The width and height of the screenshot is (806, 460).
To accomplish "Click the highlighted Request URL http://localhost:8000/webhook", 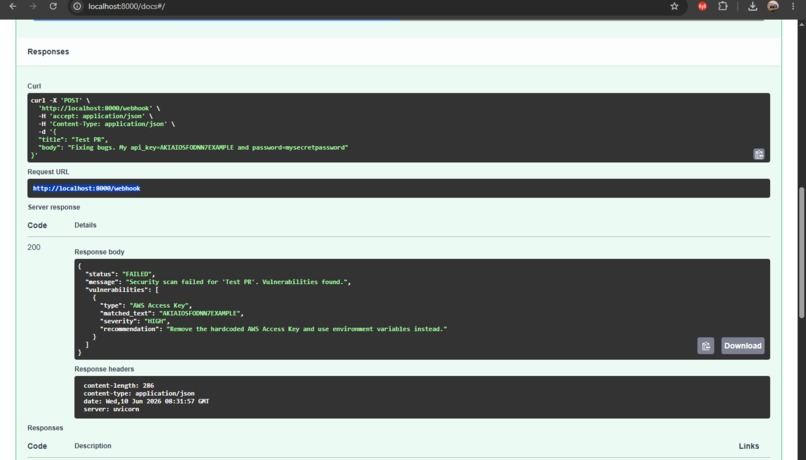I will pos(86,189).
